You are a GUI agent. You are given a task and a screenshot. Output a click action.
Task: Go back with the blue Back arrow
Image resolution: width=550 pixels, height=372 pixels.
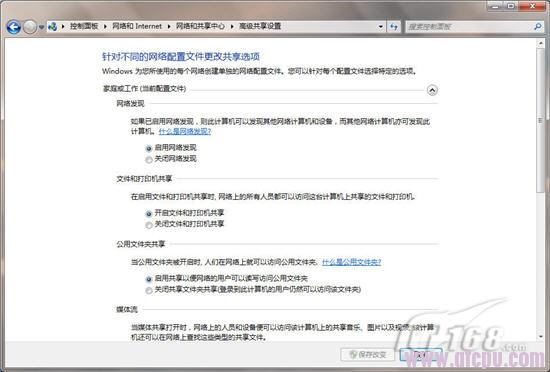(14, 27)
